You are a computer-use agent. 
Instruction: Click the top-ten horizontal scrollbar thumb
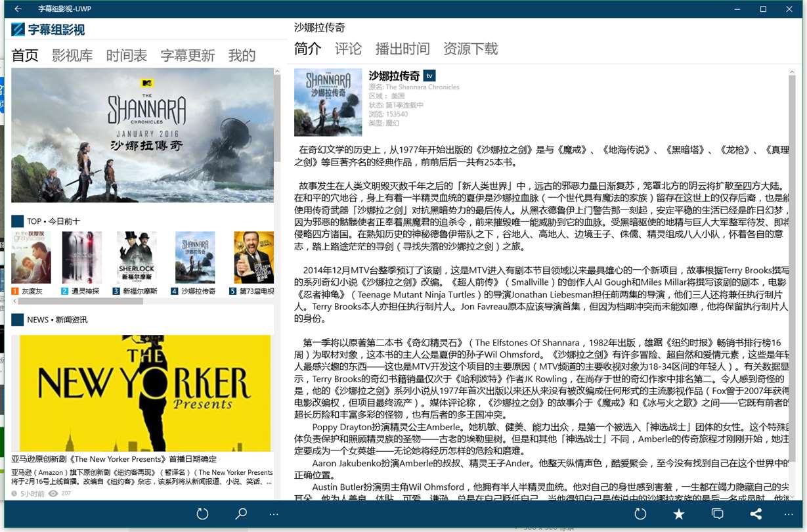(x=81, y=301)
